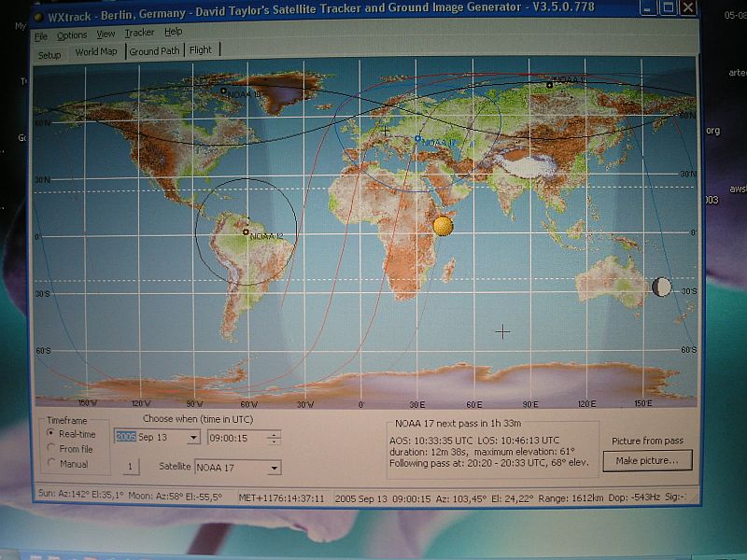Screen dimensions: 747x560
Task: Click the 'Picture from pass' label
Action: (647, 441)
